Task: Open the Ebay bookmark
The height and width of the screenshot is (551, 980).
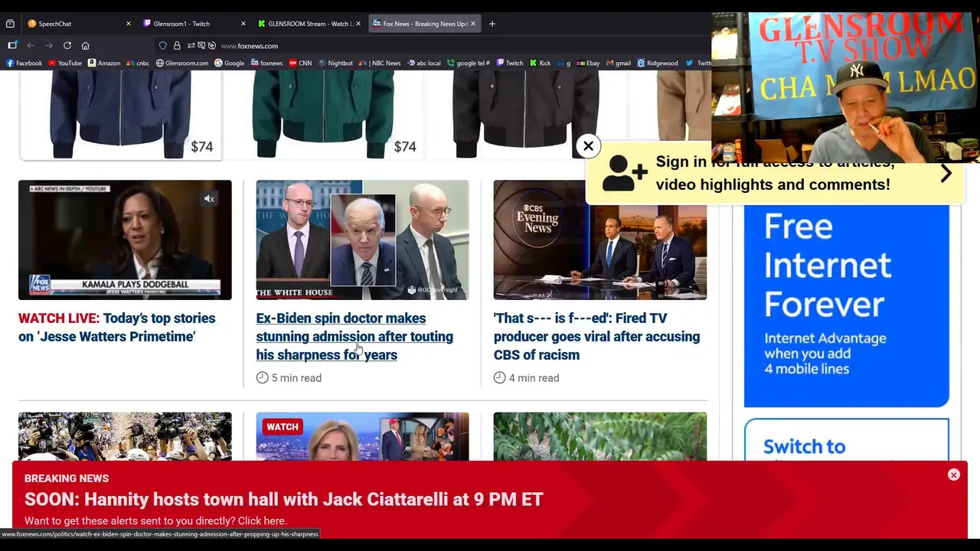Action: [588, 64]
